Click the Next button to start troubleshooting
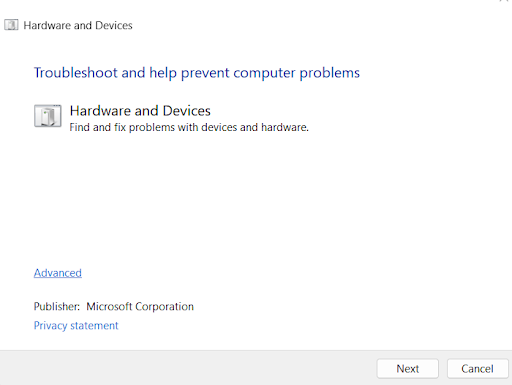 [x=408, y=368]
